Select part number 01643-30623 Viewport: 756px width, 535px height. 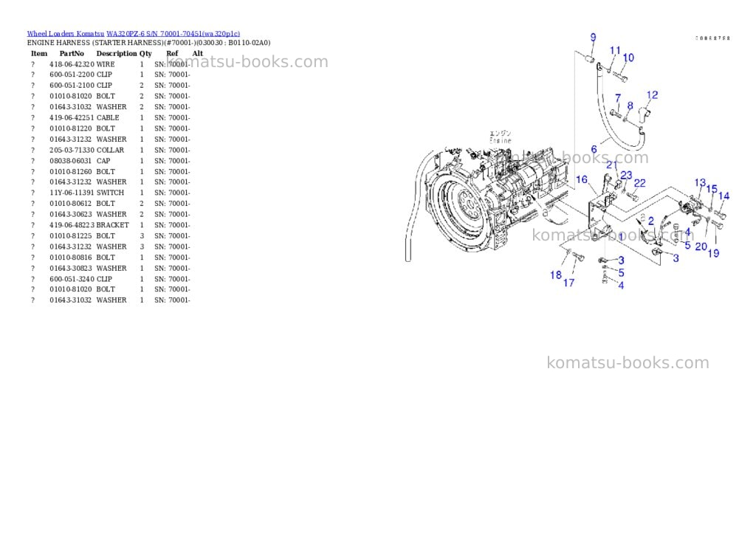click(70, 215)
